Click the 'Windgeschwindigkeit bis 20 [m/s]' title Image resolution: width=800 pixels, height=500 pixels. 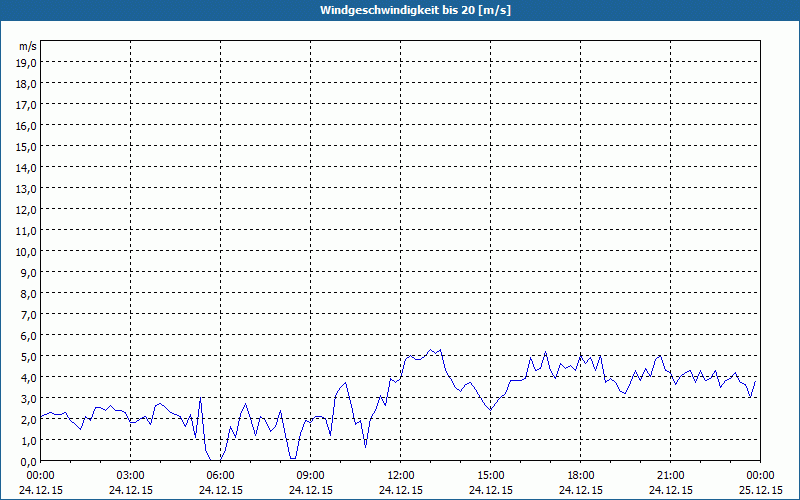pos(415,10)
